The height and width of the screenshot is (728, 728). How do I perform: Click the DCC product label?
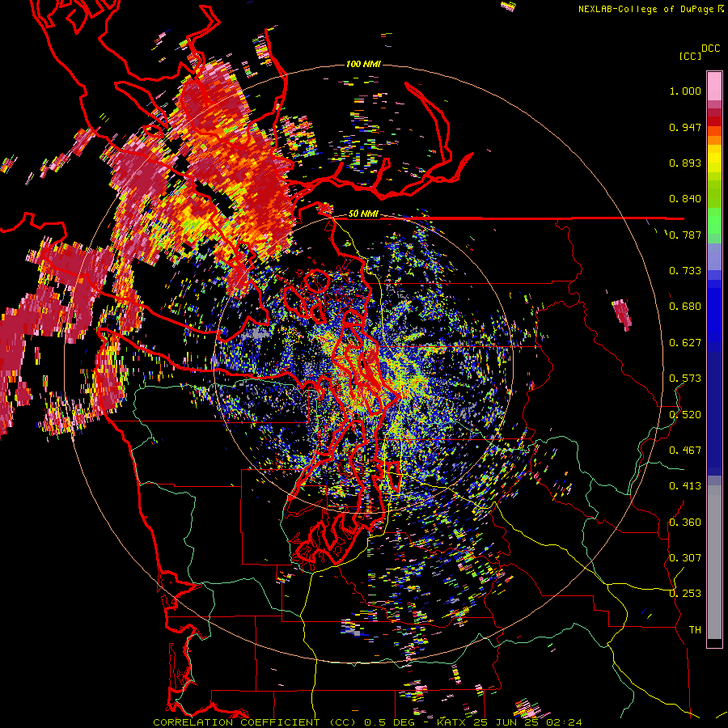pos(710,49)
